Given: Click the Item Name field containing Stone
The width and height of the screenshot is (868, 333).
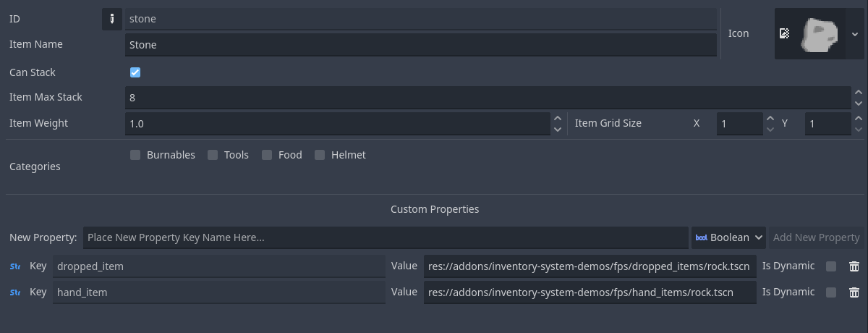Looking at the screenshot, I should tap(421, 45).
